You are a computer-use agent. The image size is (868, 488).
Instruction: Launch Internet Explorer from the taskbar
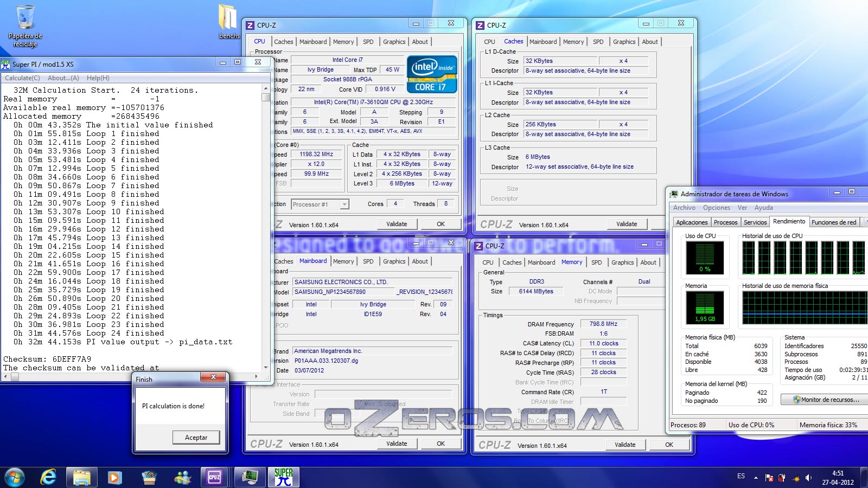tap(48, 477)
